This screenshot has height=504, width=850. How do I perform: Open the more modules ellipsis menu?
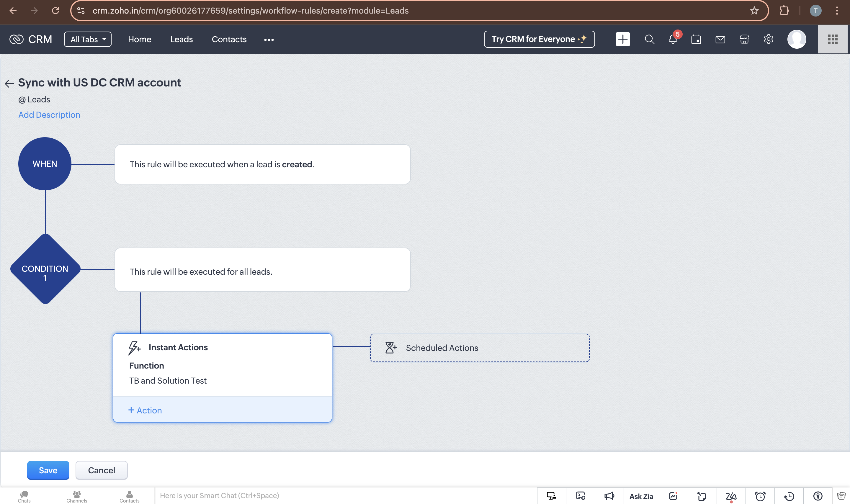pos(269,40)
